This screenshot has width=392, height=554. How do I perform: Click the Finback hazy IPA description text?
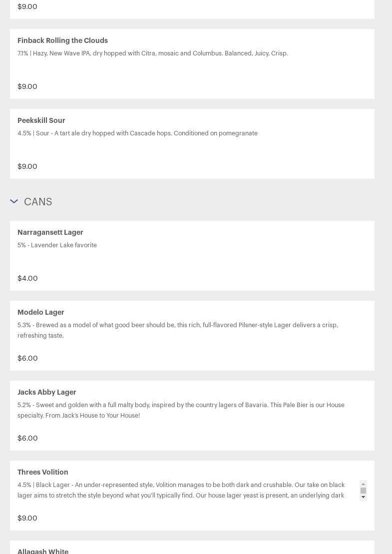point(153,53)
